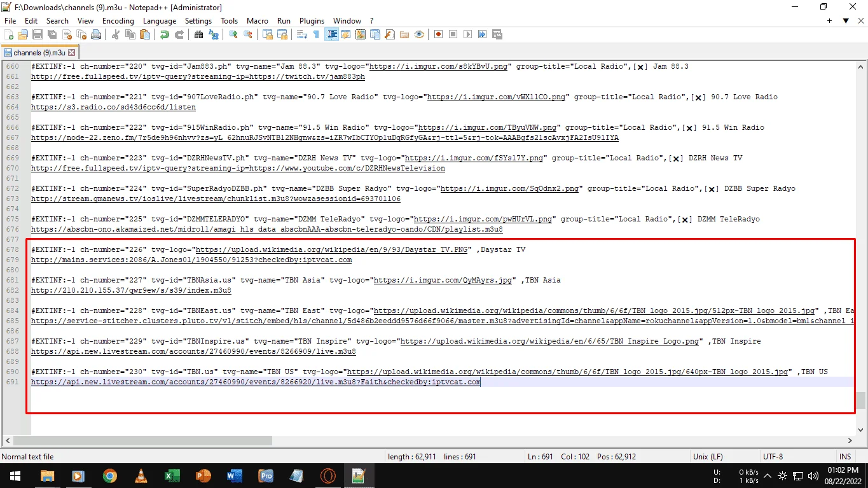868x488 pixels.
Task: Click the Save recorded macro icon
Action: 497,34
